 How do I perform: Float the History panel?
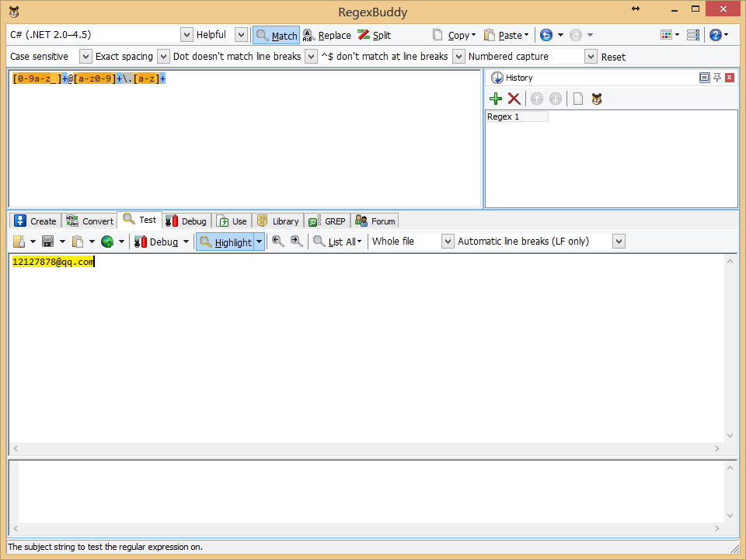tap(705, 78)
